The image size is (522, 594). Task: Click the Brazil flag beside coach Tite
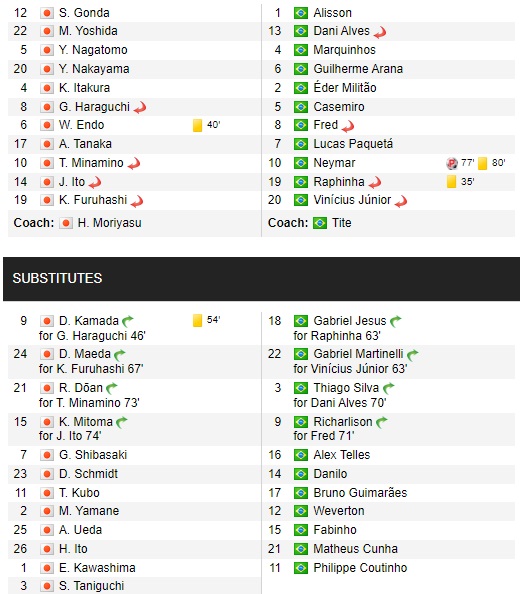pos(320,223)
